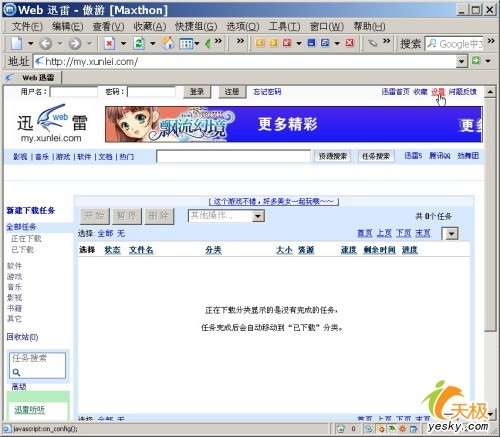The width and height of the screenshot is (500, 437).
Task: Click the 忘记密码 link
Action: click(267, 92)
